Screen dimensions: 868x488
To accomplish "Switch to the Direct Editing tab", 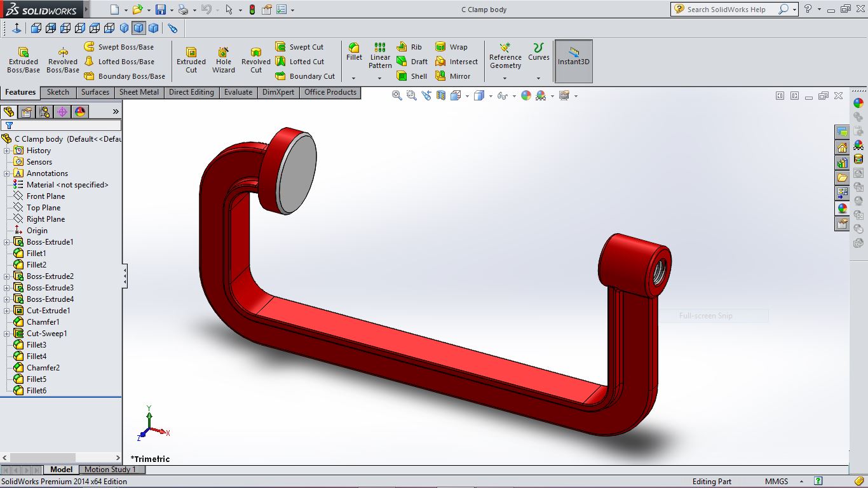I will (x=191, y=92).
